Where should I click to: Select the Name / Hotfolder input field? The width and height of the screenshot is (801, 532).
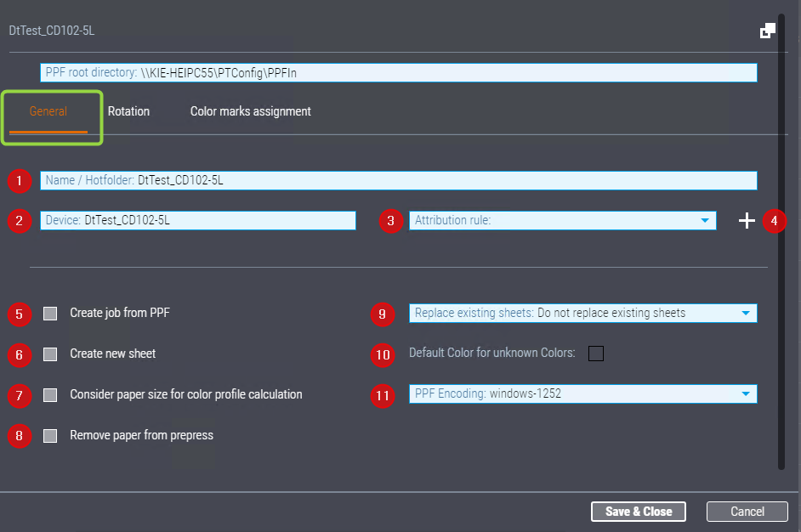(398, 180)
